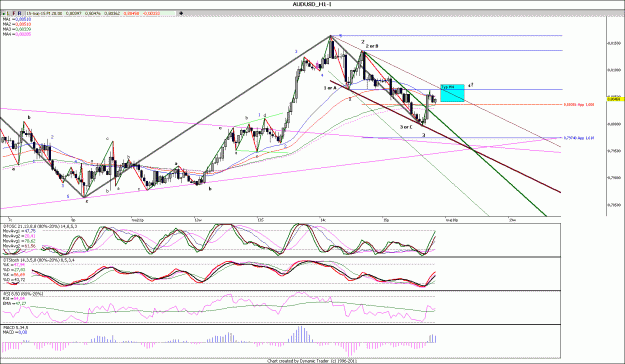
Task: Click the '2 or B' wave label
Action: coord(372,46)
